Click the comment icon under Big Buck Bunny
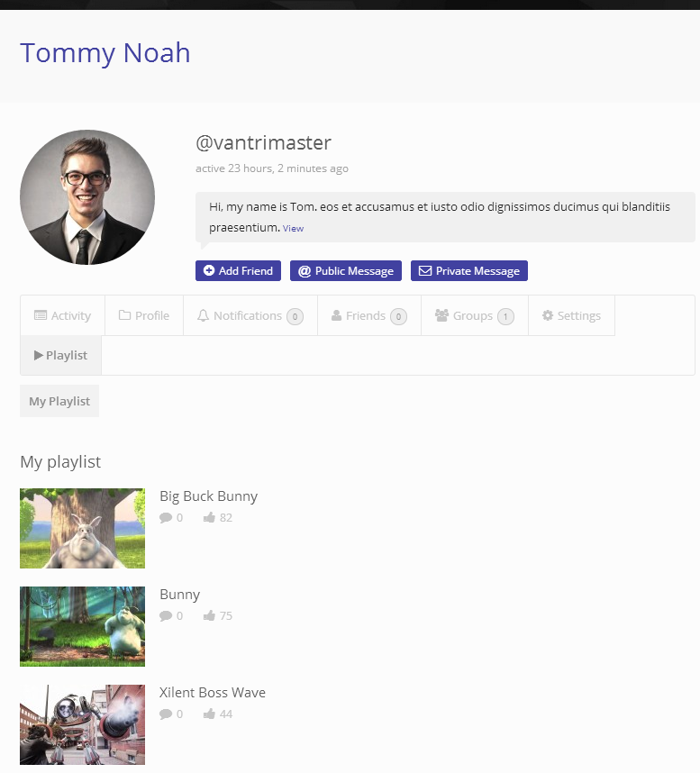700x773 pixels. pos(166,518)
